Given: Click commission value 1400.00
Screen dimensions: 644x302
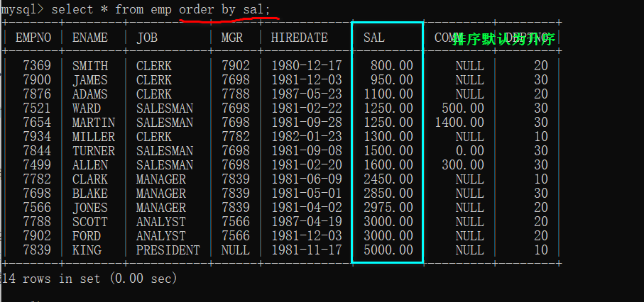Looking at the screenshot, I should click(459, 123).
